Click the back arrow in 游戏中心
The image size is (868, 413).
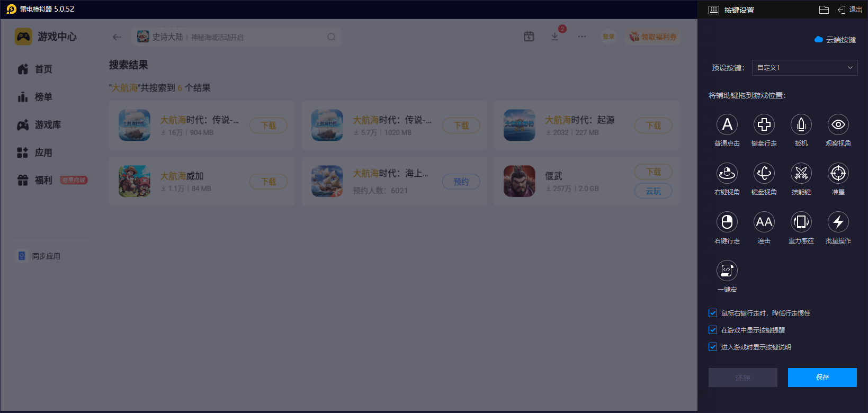(x=117, y=37)
